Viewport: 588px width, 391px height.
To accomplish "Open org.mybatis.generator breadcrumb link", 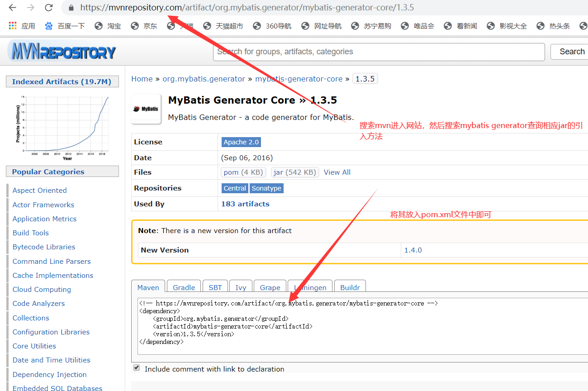I will (x=204, y=79).
